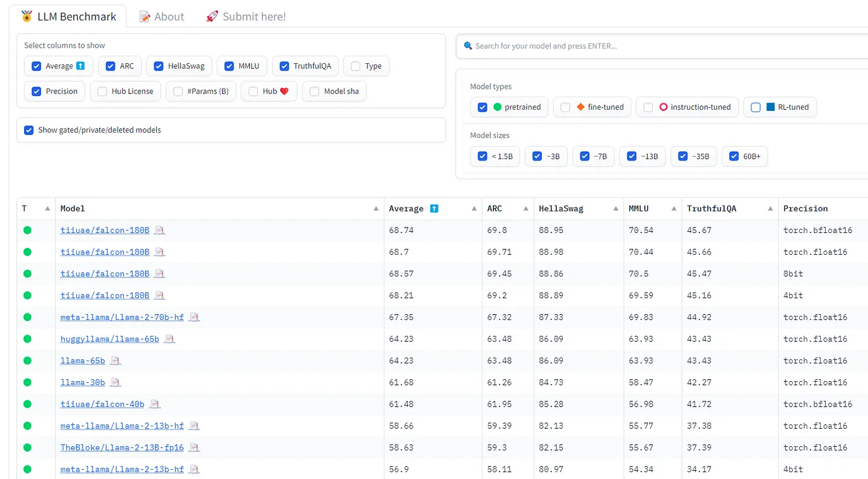Sort by MMLU column arrow
The height and width of the screenshot is (479, 868).
pos(674,209)
